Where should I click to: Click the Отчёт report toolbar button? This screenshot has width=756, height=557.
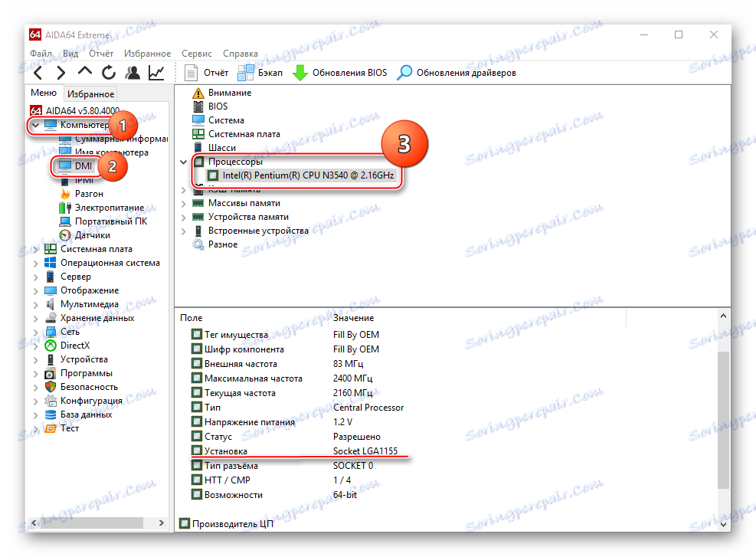pos(206,73)
